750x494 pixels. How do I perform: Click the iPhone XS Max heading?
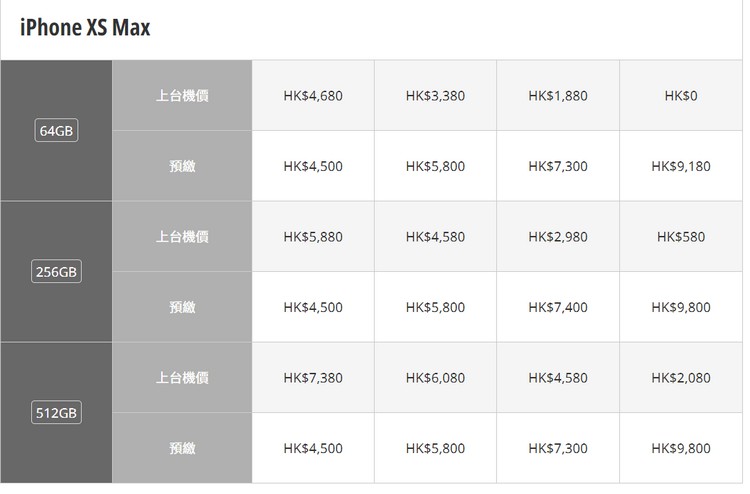[85, 27]
